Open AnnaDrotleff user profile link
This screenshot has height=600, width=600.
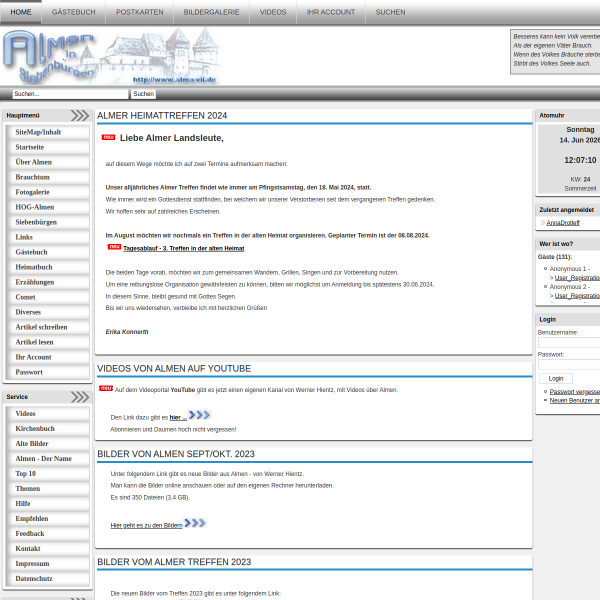tap(563, 223)
